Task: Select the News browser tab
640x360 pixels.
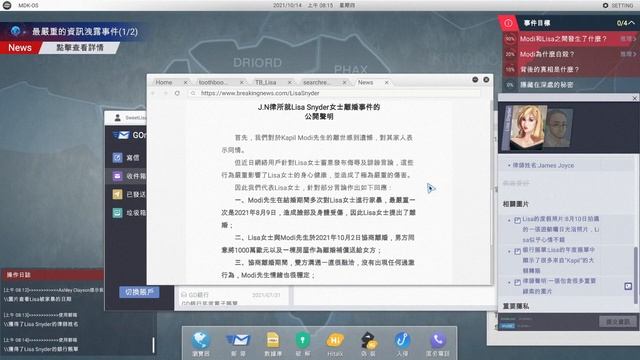Action: click(x=365, y=82)
